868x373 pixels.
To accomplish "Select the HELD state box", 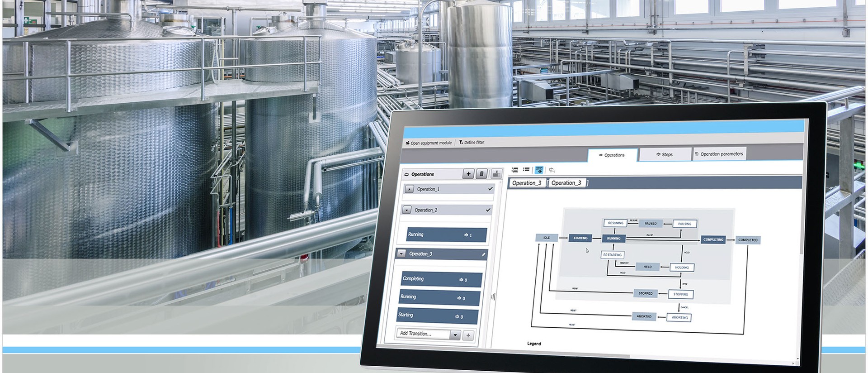I will [x=647, y=267].
